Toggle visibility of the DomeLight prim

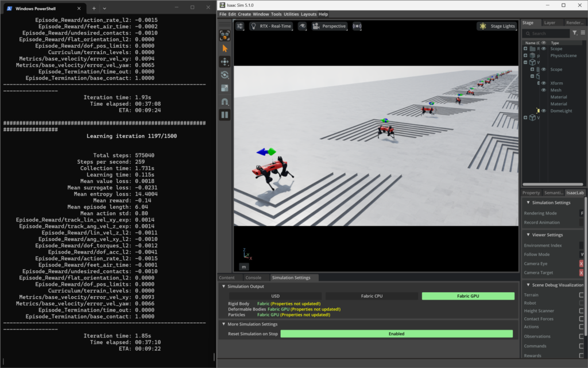point(543,111)
